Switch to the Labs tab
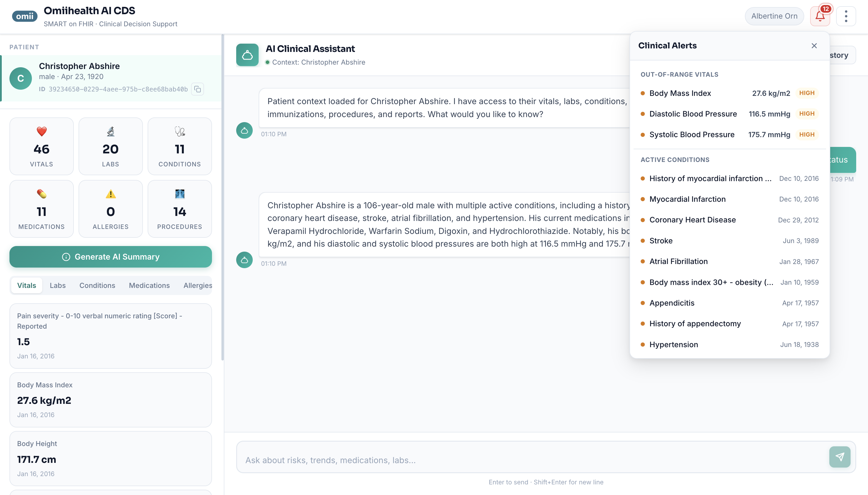868x495 pixels. pyautogui.click(x=58, y=285)
